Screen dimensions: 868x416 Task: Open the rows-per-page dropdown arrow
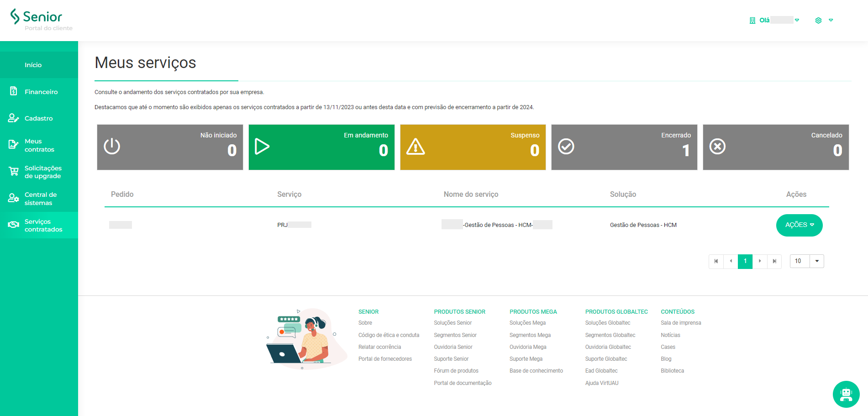[x=817, y=261]
